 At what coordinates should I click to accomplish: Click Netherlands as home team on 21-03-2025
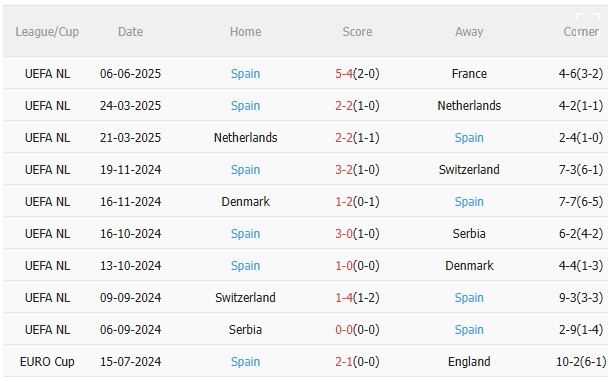tap(245, 138)
